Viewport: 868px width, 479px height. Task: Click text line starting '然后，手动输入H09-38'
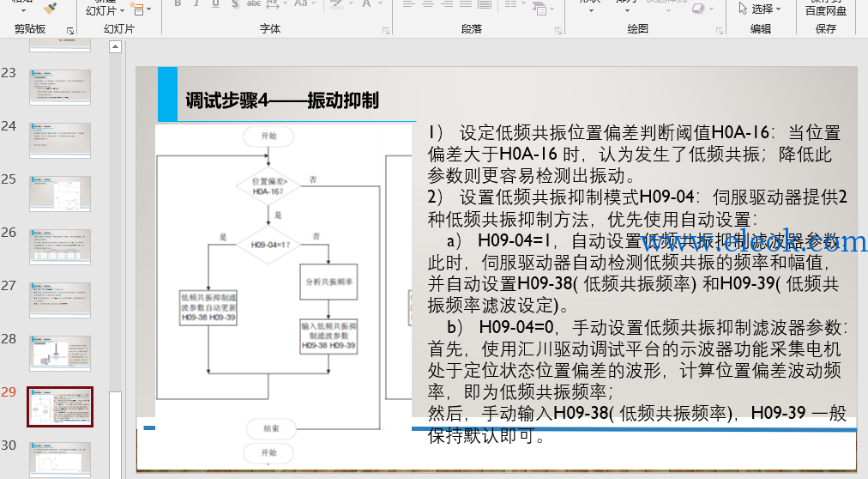pyautogui.click(x=637, y=413)
